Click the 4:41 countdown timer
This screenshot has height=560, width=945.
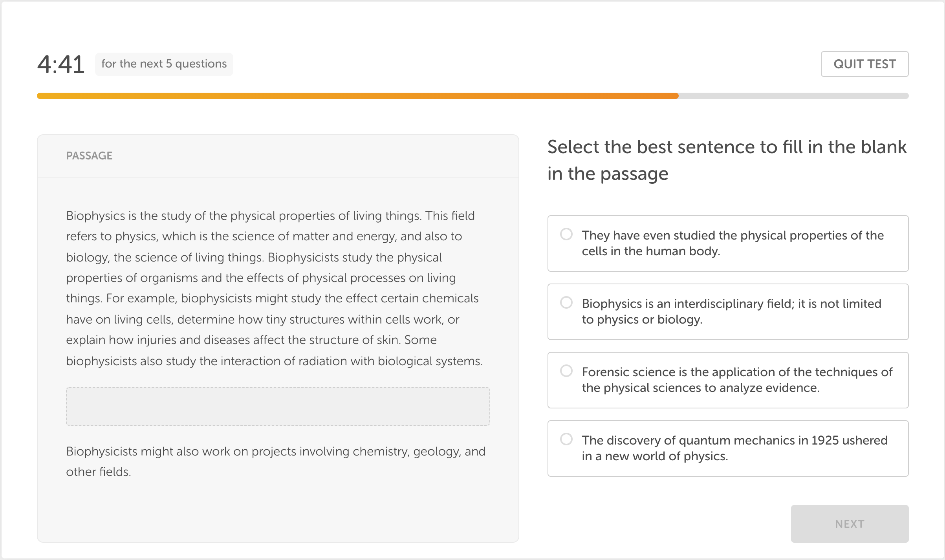[x=61, y=64]
